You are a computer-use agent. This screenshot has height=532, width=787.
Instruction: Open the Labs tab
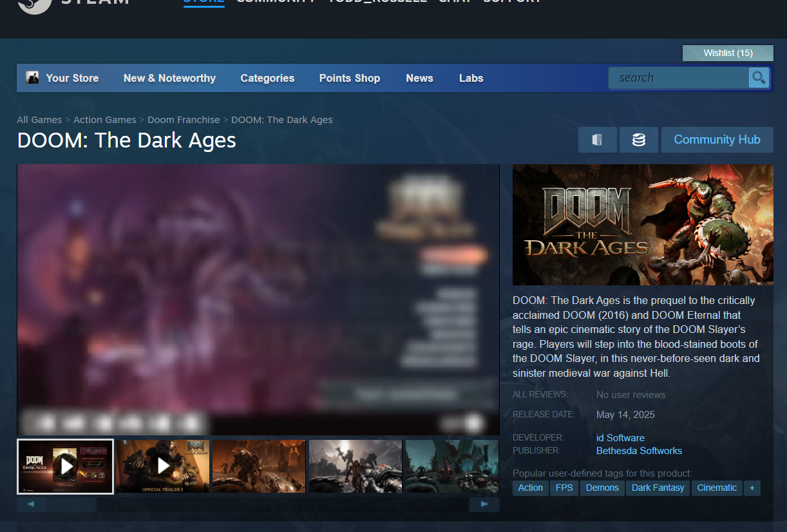coord(471,78)
